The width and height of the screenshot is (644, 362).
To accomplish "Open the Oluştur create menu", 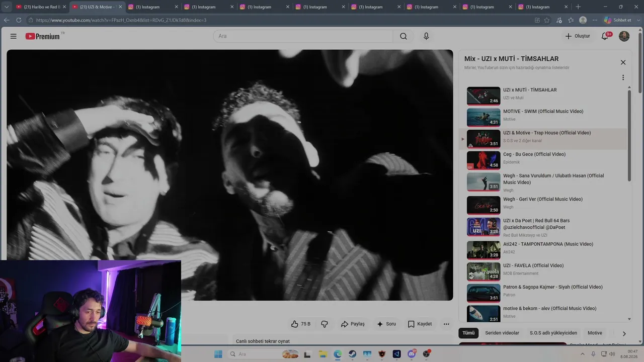I will (x=577, y=36).
